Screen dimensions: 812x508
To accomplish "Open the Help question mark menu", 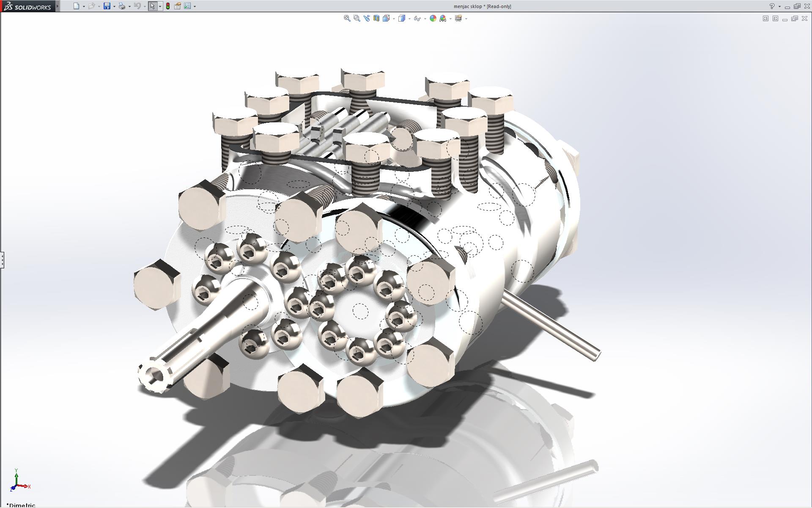I will click(772, 6).
